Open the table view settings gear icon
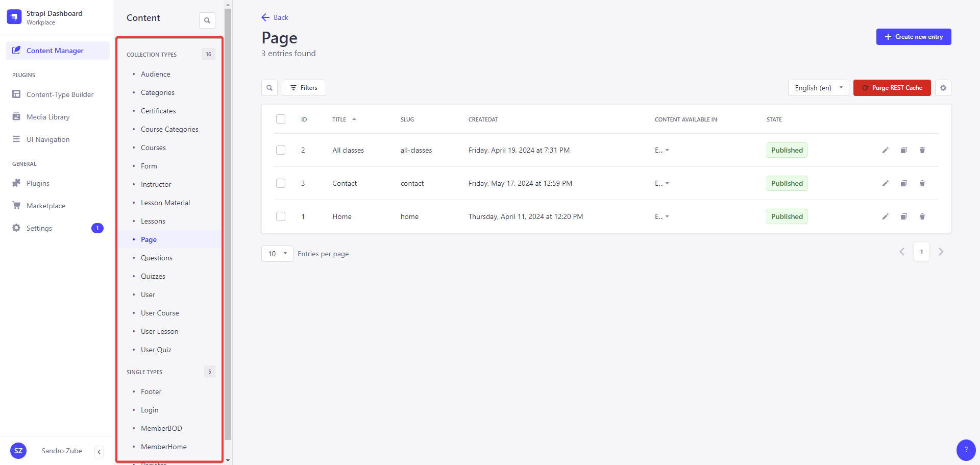980x465 pixels. [x=943, y=88]
